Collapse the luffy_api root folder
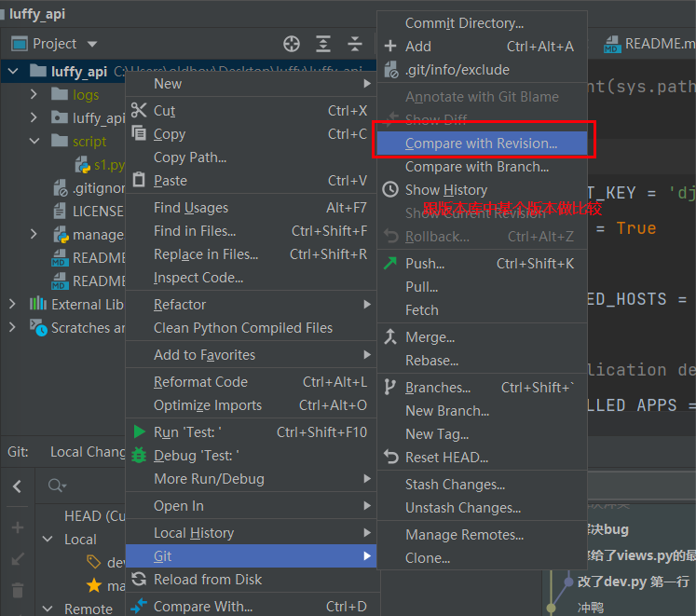The image size is (696, 616). [13, 71]
